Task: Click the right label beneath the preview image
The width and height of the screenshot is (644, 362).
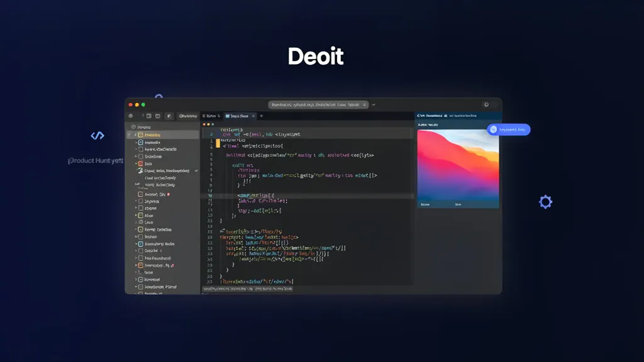Action: (x=458, y=204)
